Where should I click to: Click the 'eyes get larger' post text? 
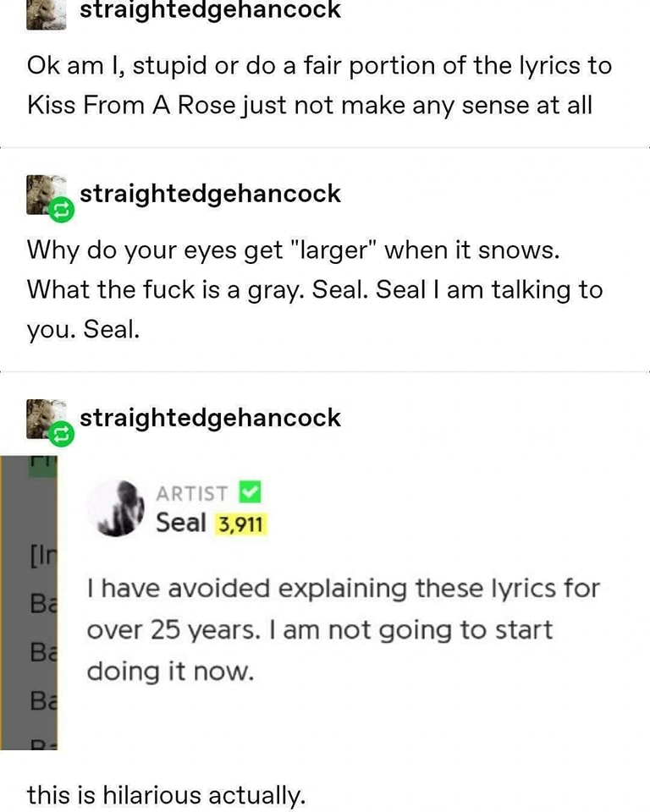[x=315, y=289]
